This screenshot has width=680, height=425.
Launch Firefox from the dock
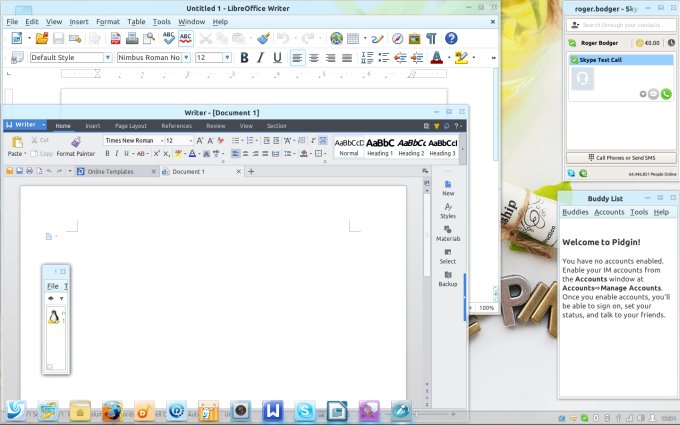coord(112,410)
